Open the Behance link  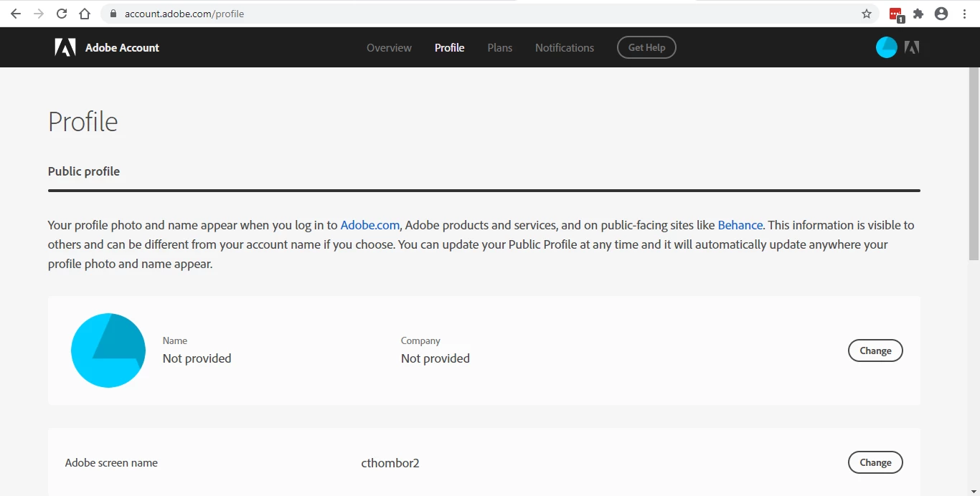[x=740, y=225]
